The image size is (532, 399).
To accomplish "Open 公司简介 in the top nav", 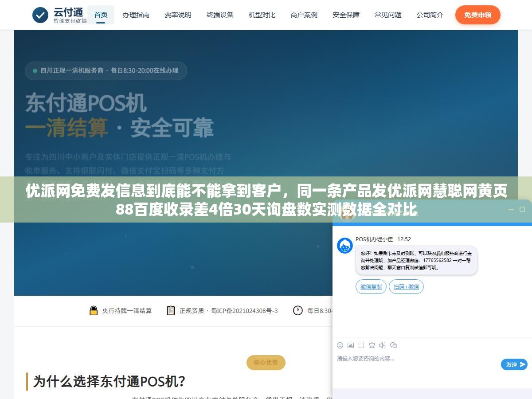I will click(430, 15).
